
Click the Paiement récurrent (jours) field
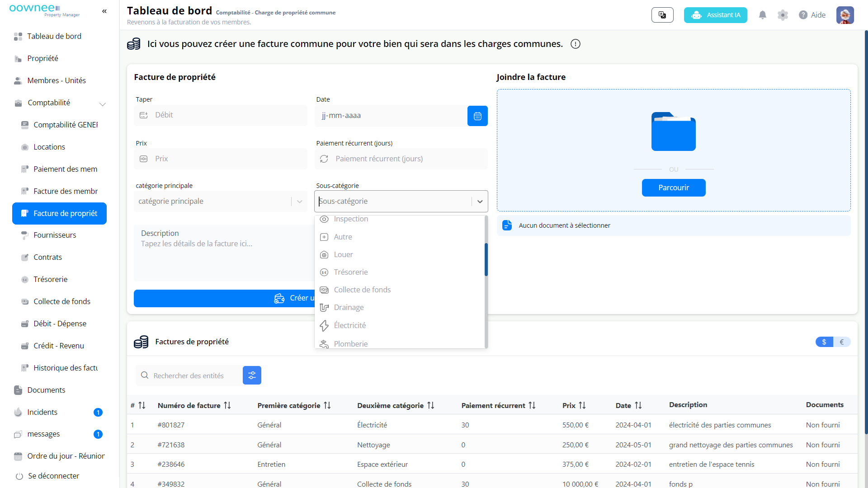point(401,159)
